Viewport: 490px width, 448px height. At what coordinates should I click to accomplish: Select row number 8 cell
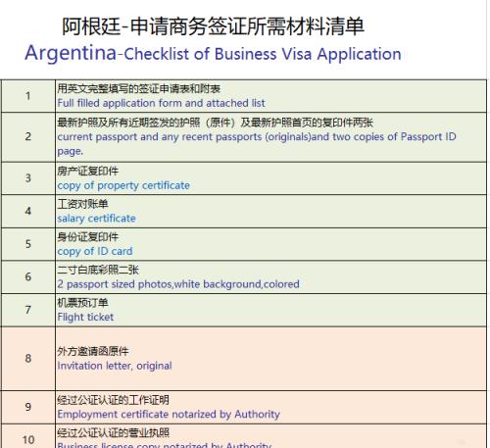28,359
